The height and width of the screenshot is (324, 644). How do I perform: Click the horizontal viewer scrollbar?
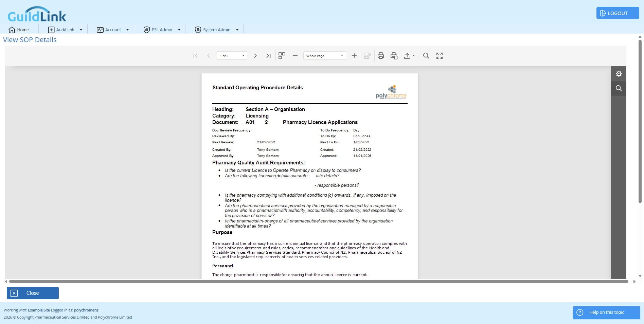[x=319, y=282]
